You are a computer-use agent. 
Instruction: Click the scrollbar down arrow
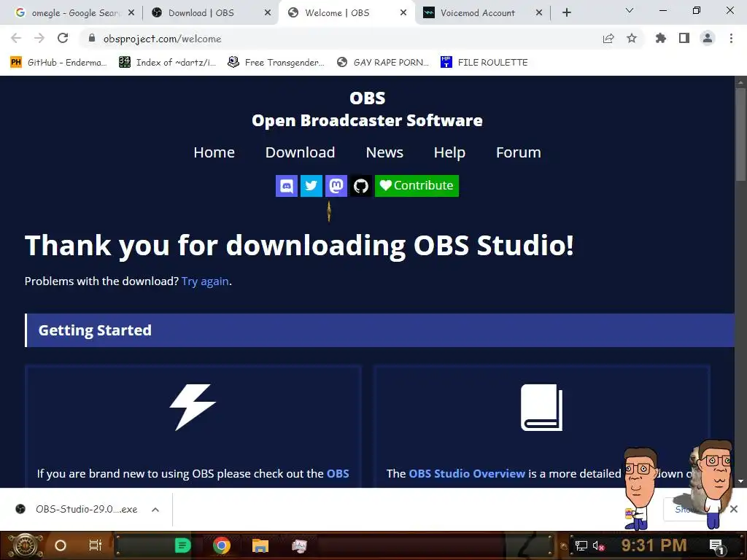click(740, 481)
